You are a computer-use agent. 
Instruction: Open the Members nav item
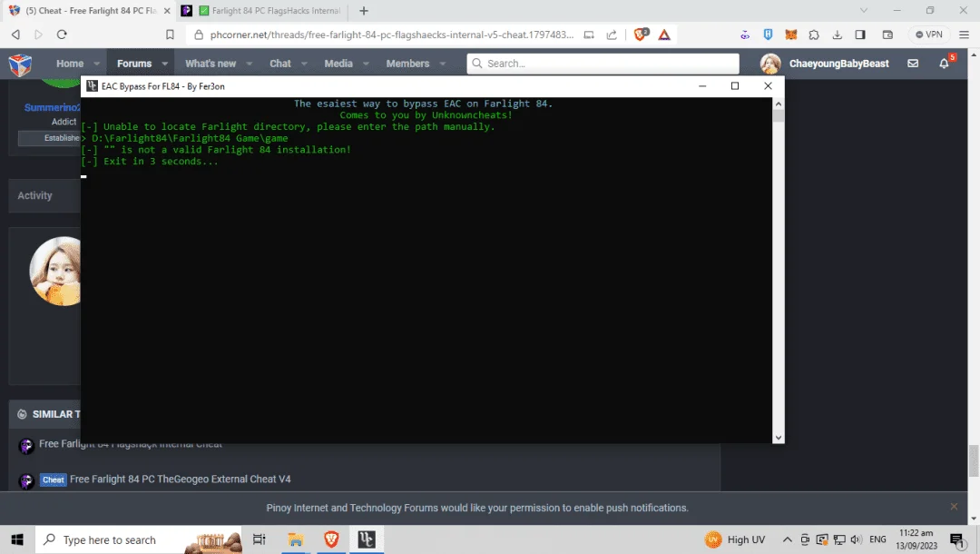point(407,64)
